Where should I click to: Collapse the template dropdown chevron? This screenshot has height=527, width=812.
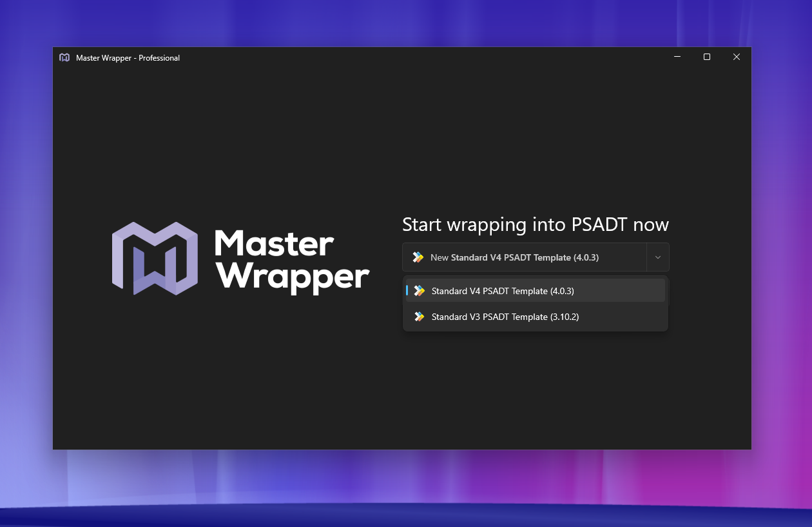pyautogui.click(x=658, y=257)
